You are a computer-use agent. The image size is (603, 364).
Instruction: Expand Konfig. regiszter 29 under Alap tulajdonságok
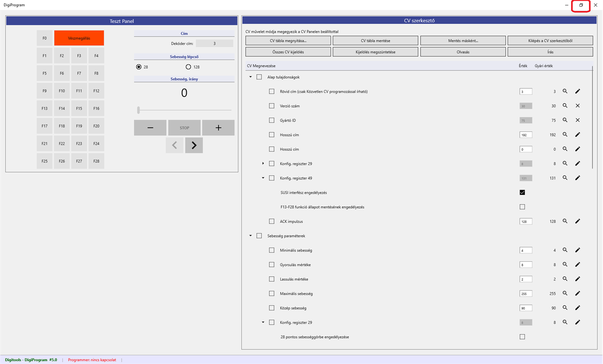click(263, 163)
